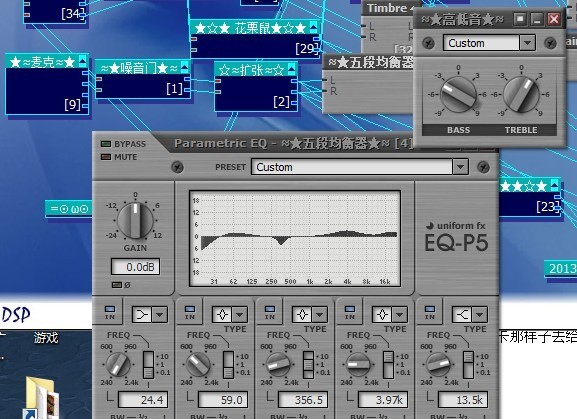
Task: Click FREQ knob of the 24.4 band
Action: tap(118, 364)
